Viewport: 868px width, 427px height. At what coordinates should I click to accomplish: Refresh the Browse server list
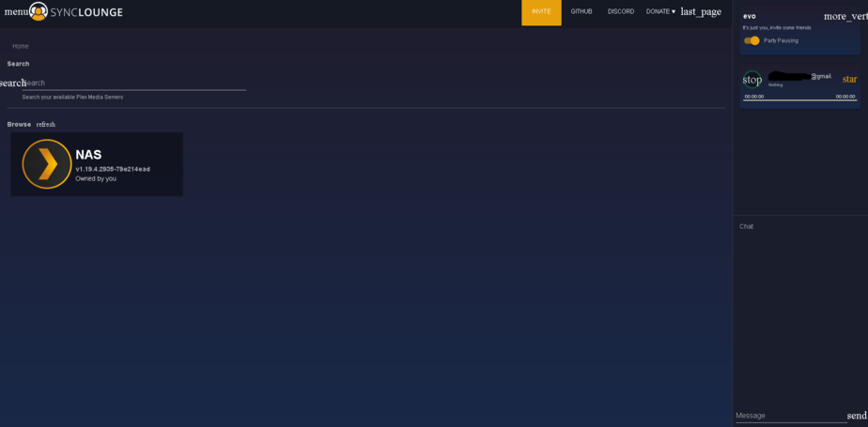click(46, 124)
